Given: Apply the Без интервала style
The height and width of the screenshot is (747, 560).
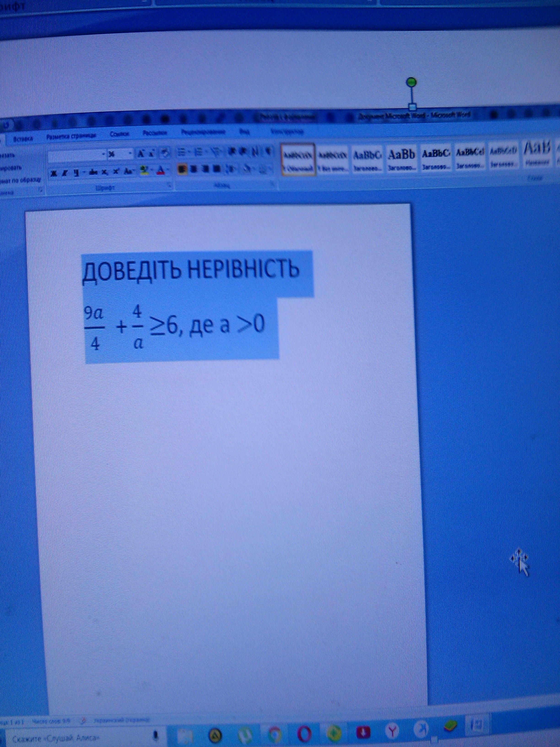Looking at the screenshot, I should pyautogui.click(x=333, y=159).
